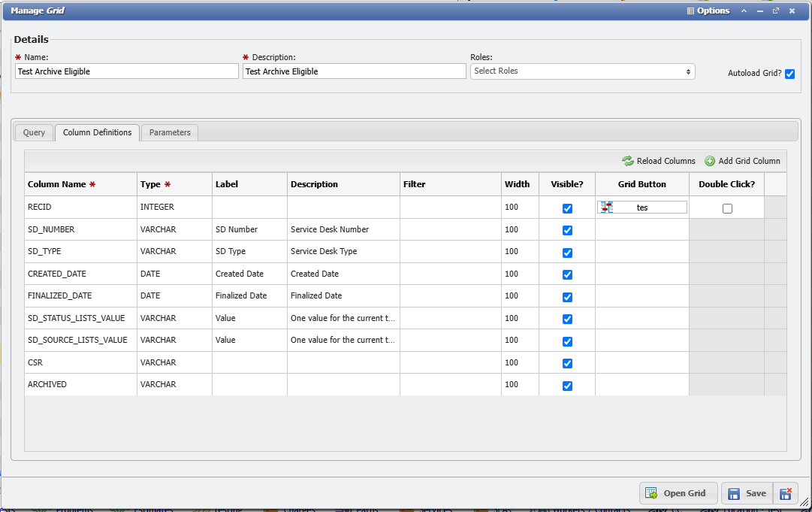
Task: Click the green Add Grid Column icon
Action: 710,161
